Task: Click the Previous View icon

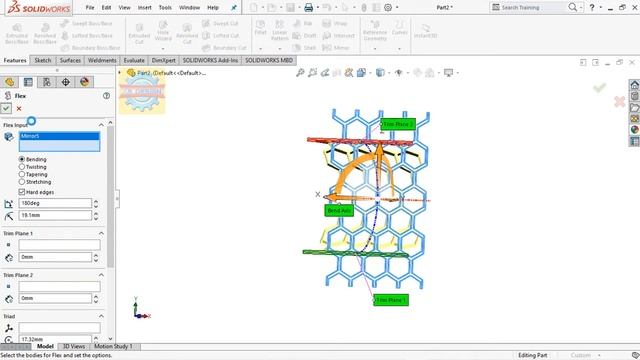Action: (x=325, y=73)
